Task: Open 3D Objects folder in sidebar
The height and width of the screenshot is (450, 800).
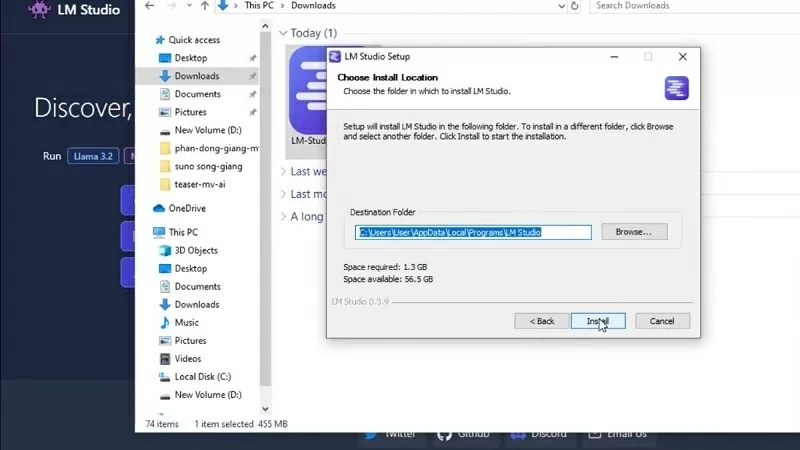Action: (196, 250)
